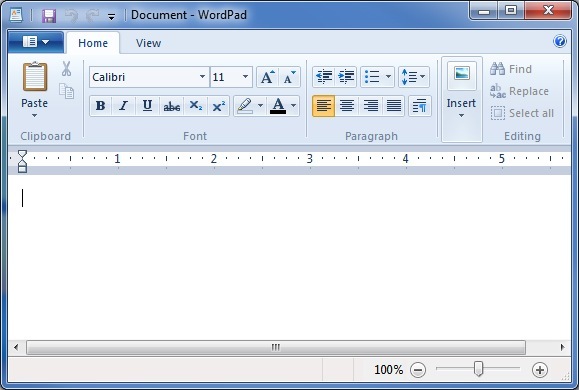Click the Cut scissors icon
579x390 pixels.
pos(66,69)
